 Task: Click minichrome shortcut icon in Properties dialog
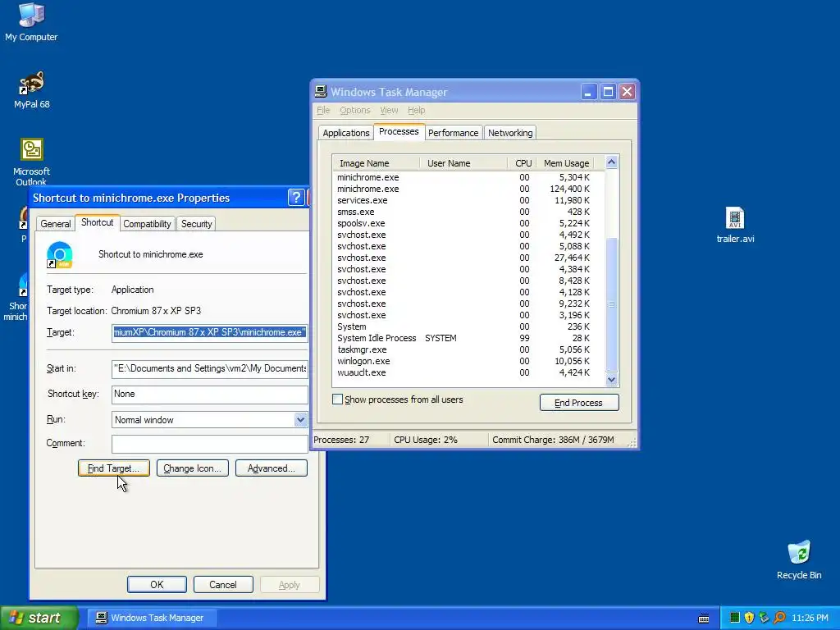[x=59, y=255]
